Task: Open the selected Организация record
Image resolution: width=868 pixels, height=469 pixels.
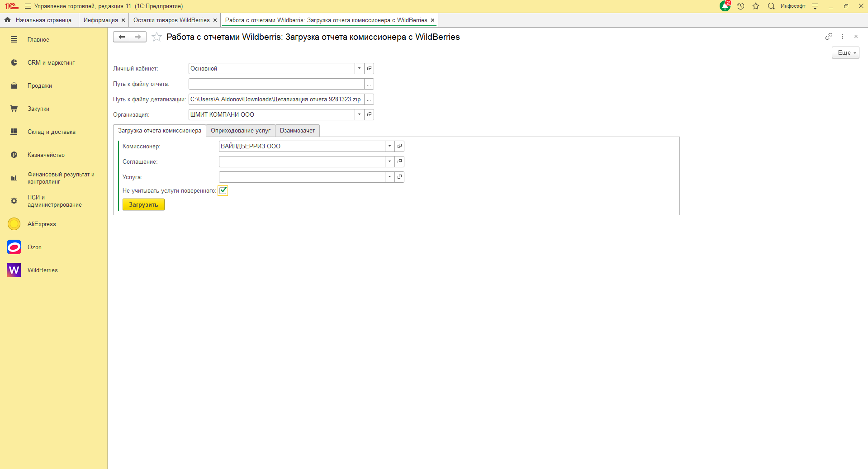Action: 369,115
